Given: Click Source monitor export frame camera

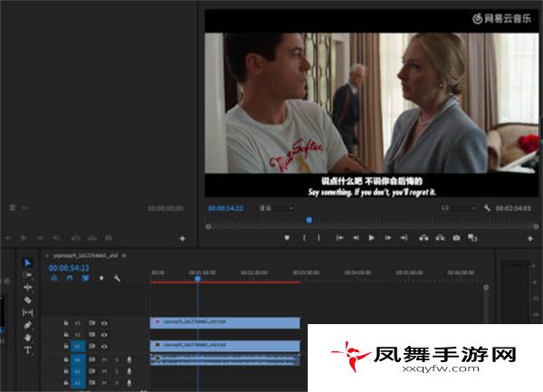Looking at the screenshot, I should (x=109, y=237).
